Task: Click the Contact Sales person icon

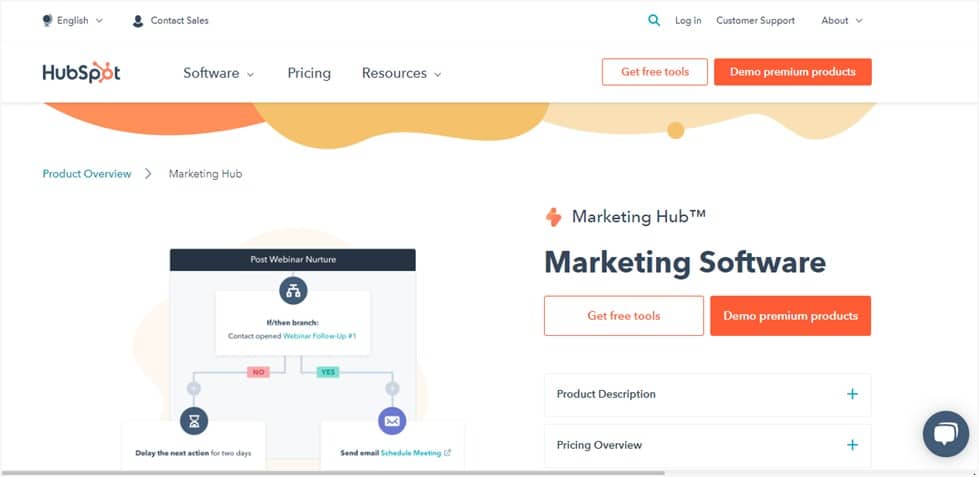Action: pyautogui.click(x=138, y=20)
